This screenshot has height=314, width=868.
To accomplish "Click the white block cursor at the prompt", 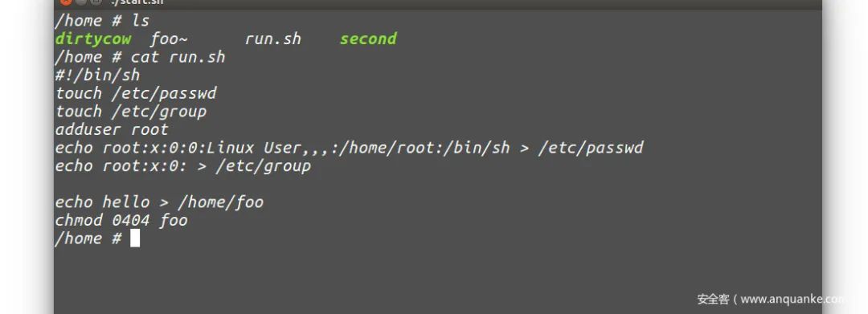I will tap(135, 239).
